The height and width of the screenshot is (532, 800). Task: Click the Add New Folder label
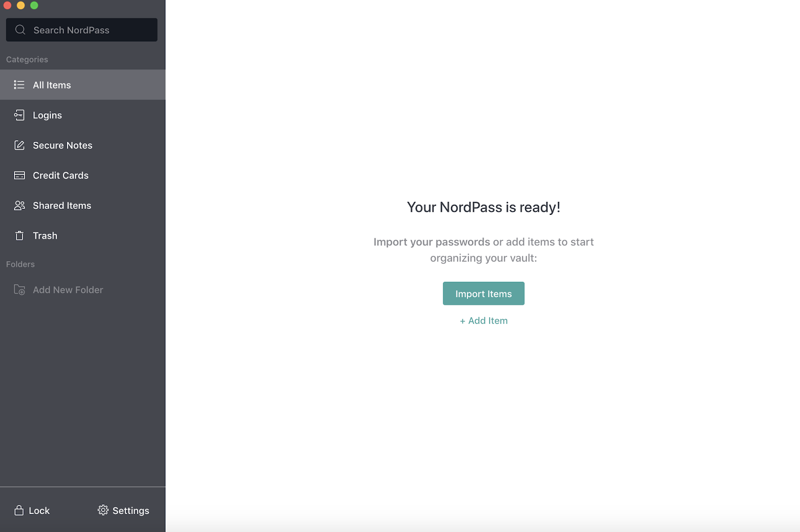click(x=68, y=290)
